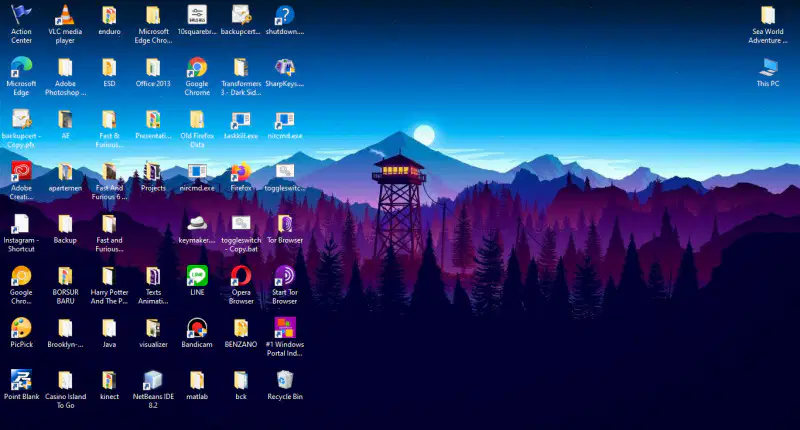Launch the Firefox shortcut
The image size is (800, 430).
tap(241, 172)
